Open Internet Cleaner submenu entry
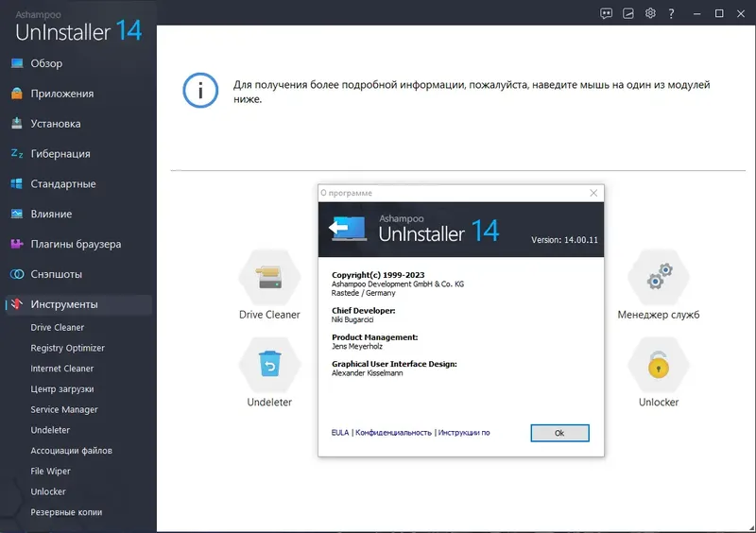Image resolution: width=756 pixels, height=533 pixels. 61,368
